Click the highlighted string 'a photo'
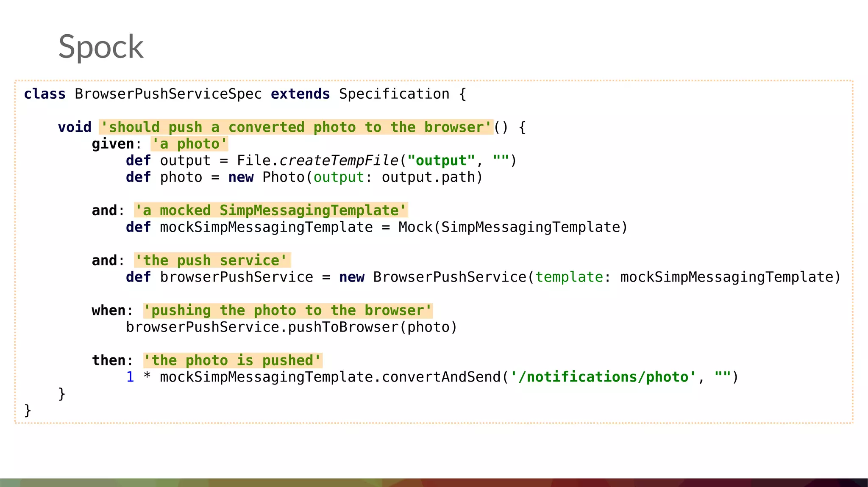 [189, 144]
